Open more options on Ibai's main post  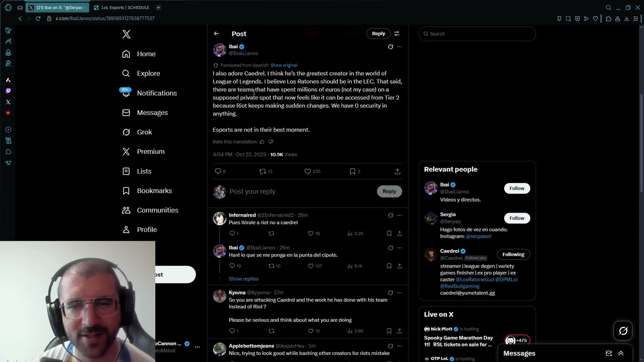(399, 47)
